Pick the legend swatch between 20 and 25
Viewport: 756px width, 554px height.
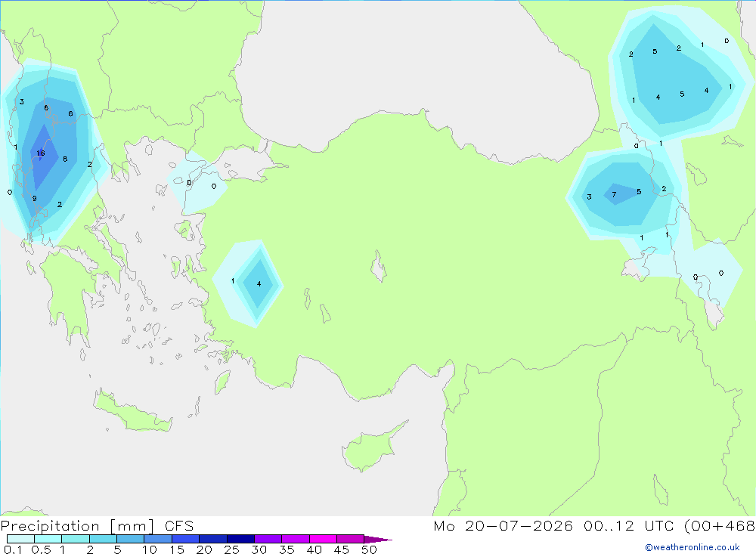tap(213, 539)
